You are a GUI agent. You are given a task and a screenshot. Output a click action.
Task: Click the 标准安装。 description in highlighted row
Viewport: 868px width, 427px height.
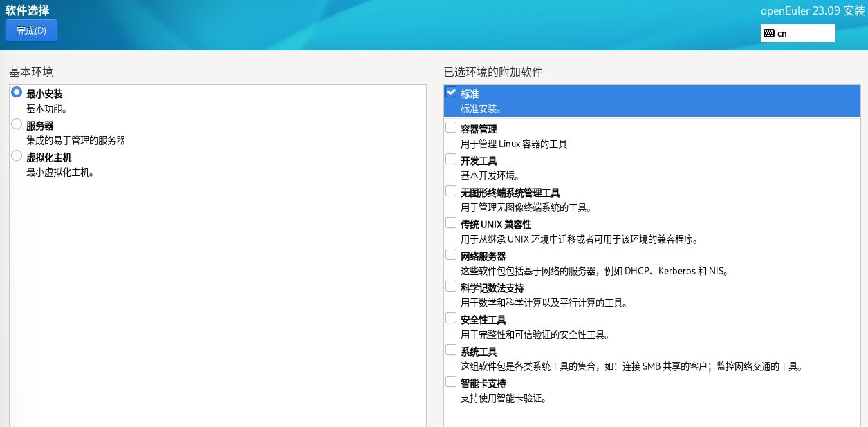point(481,108)
